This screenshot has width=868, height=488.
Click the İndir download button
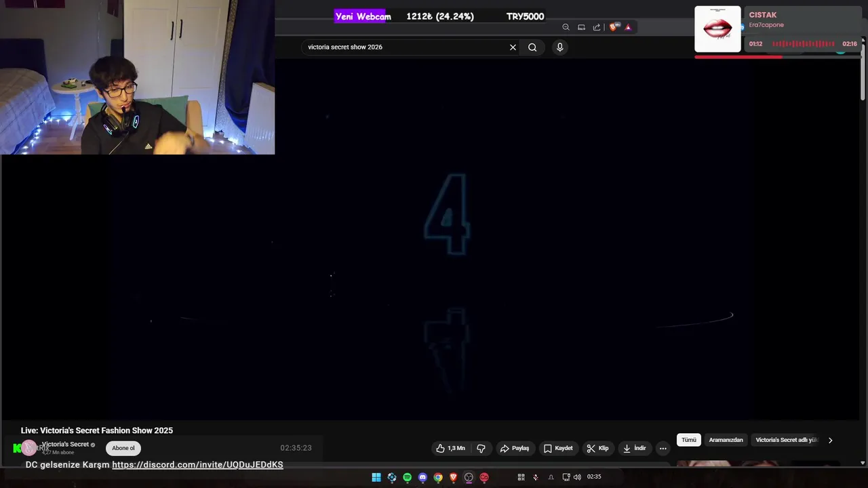pyautogui.click(x=635, y=448)
